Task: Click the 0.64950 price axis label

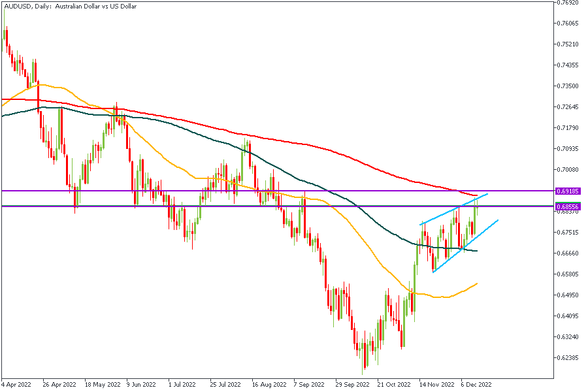Action: coord(566,295)
